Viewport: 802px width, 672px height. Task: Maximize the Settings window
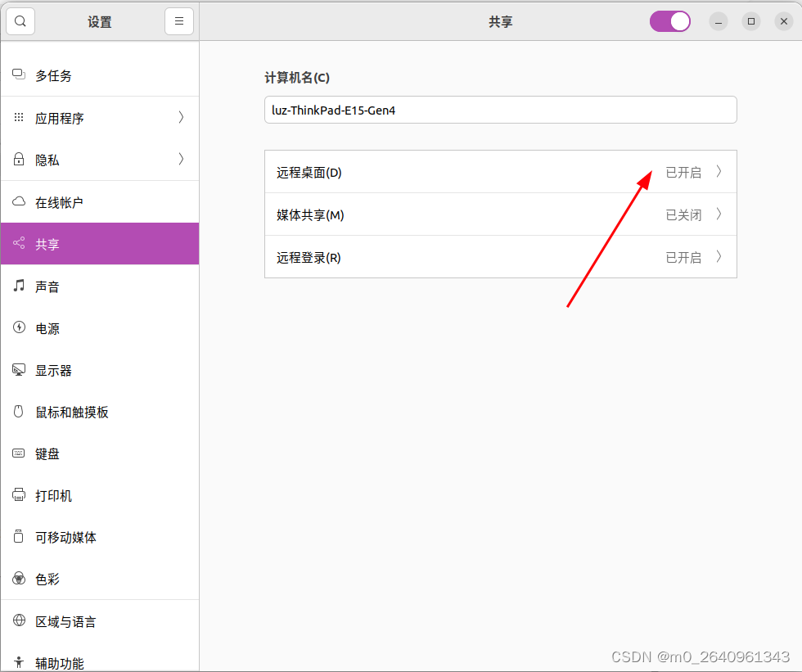(751, 21)
